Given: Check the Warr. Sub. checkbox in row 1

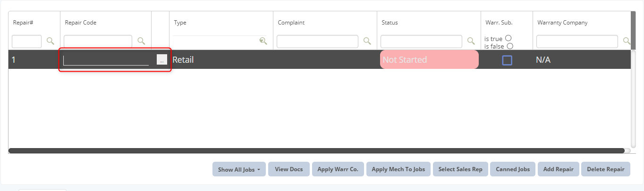Looking at the screenshot, I should pyautogui.click(x=507, y=60).
